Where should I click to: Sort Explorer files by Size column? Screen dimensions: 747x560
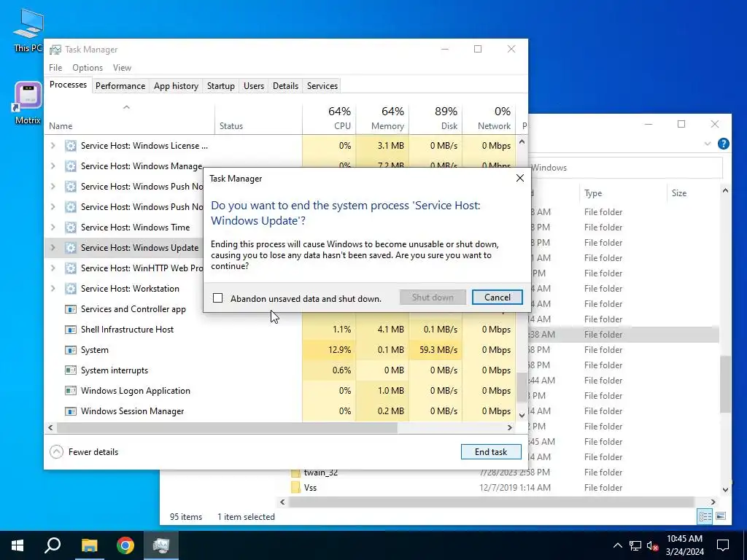(693, 192)
